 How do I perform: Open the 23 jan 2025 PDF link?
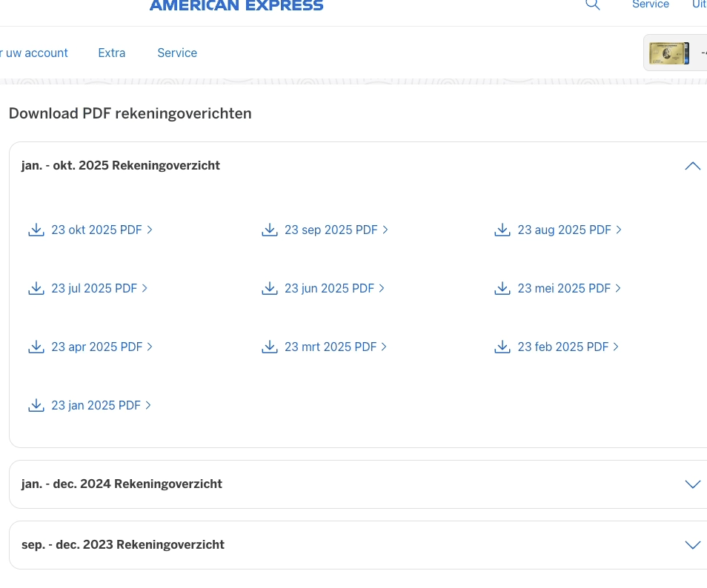pyautogui.click(x=102, y=406)
